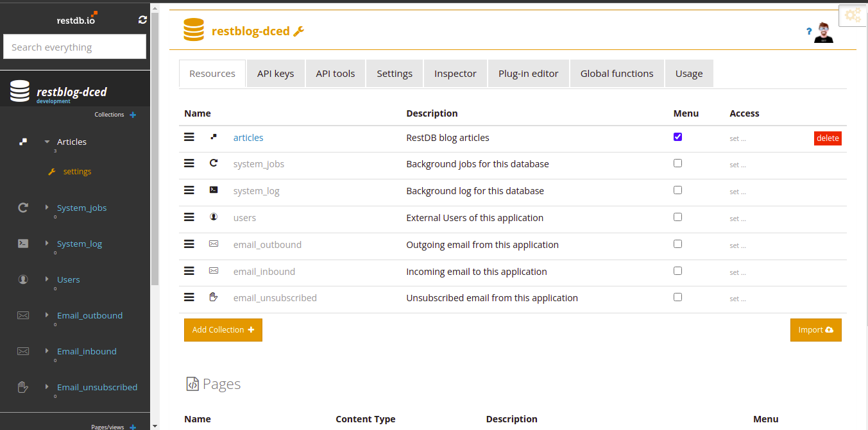Click the plus icon next to Collections
Screen dimensions: 868x430
pos(133,115)
